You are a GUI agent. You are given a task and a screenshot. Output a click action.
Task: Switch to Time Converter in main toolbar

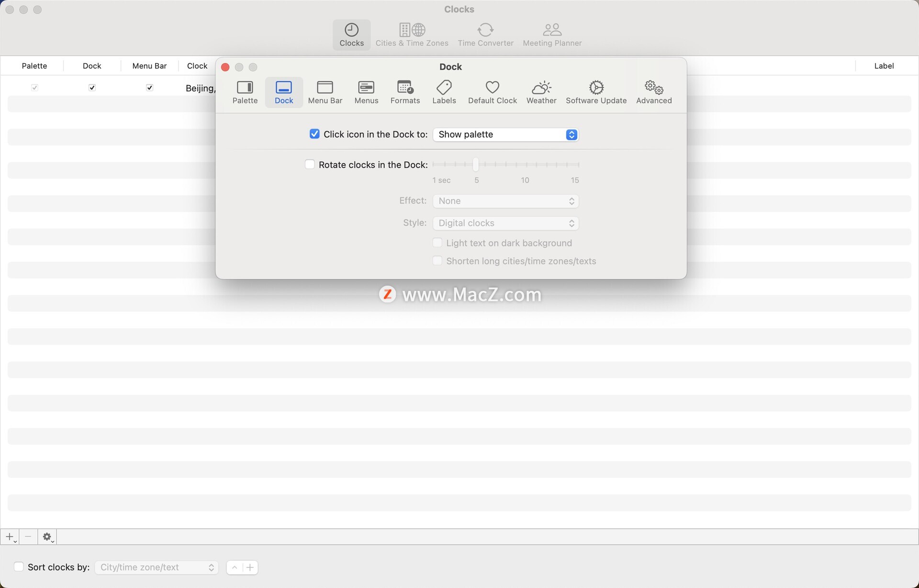(485, 35)
